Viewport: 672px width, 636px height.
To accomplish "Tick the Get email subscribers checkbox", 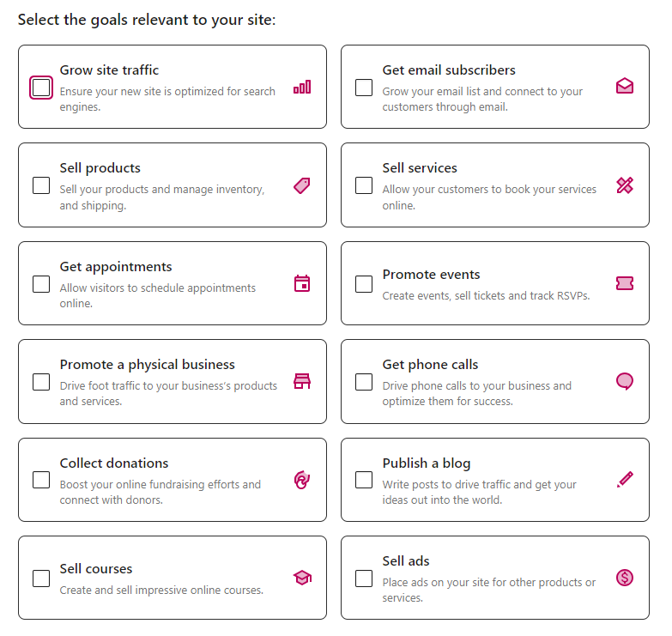I will click(x=364, y=88).
